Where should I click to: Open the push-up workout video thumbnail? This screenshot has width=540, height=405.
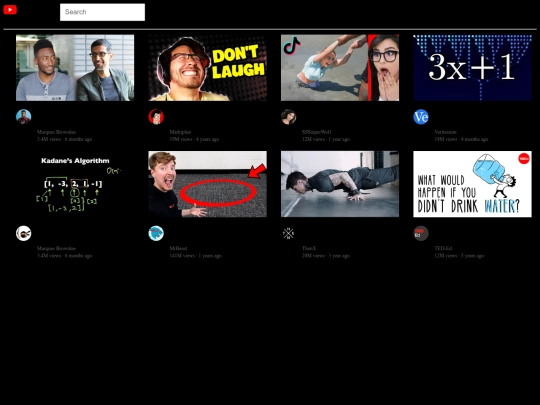pyautogui.click(x=340, y=184)
